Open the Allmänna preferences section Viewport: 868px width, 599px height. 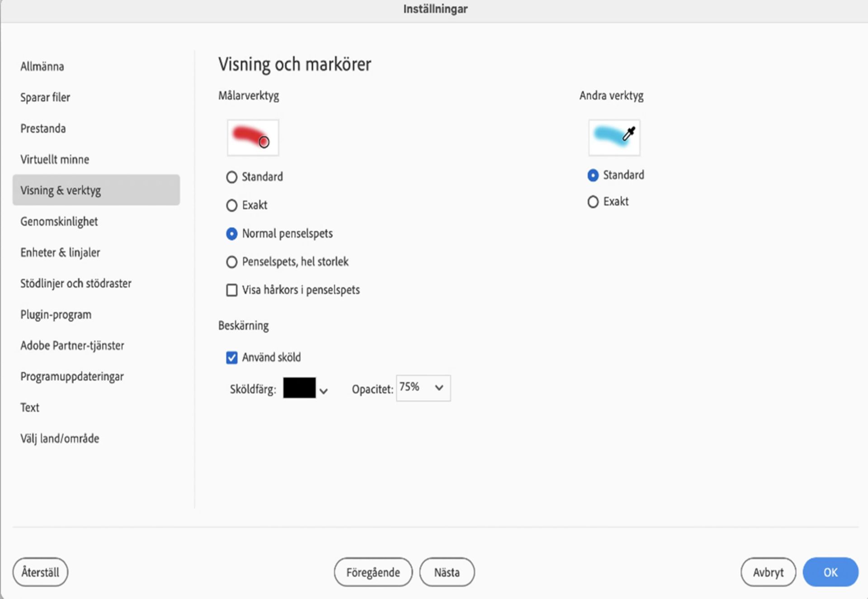(x=42, y=67)
